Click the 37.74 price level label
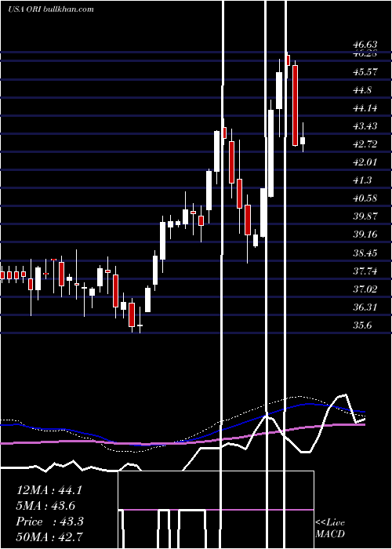The width and height of the screenshot is (392, 549). tap(365, 271)
